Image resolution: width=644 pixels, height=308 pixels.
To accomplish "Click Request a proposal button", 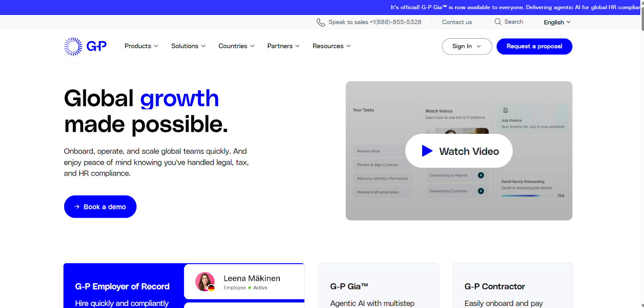I will (535, 46).
